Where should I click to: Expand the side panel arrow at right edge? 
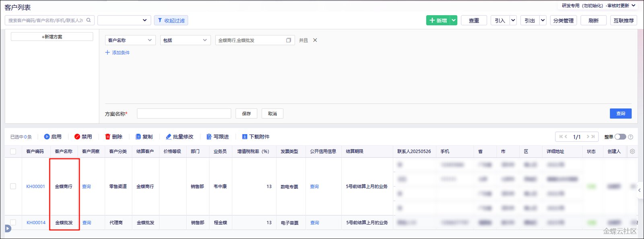(x=640, y=190)
